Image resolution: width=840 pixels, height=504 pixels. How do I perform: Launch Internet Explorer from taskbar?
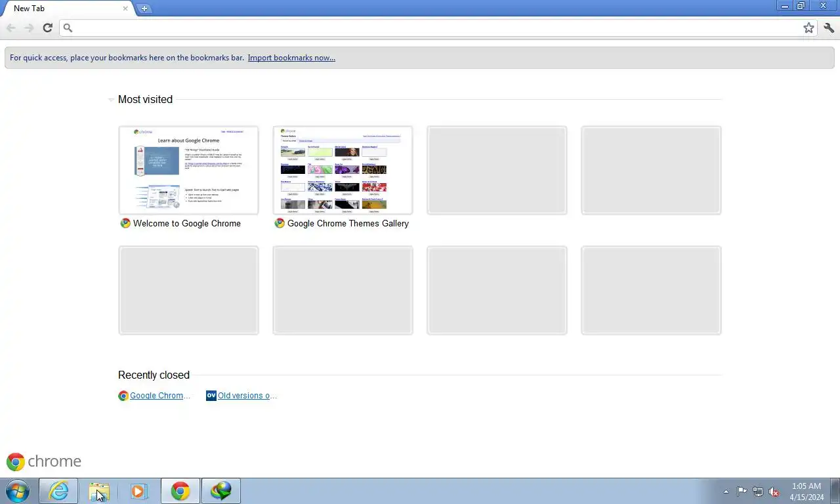coord(58,491)
